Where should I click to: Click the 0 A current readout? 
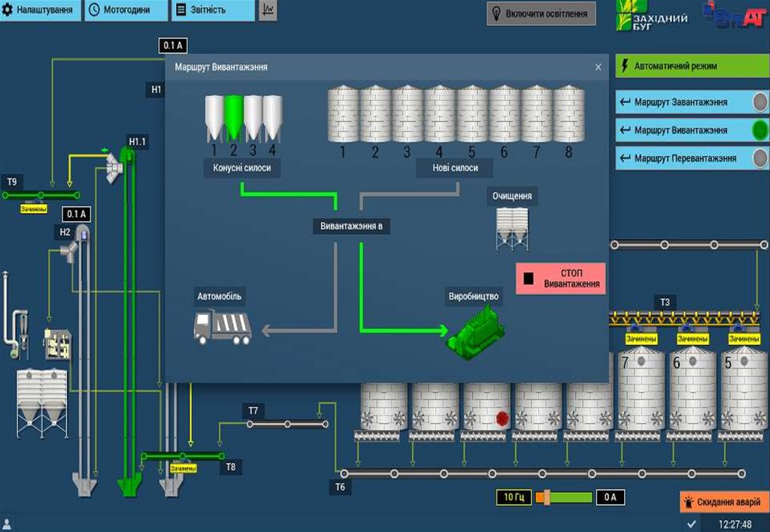611,497
